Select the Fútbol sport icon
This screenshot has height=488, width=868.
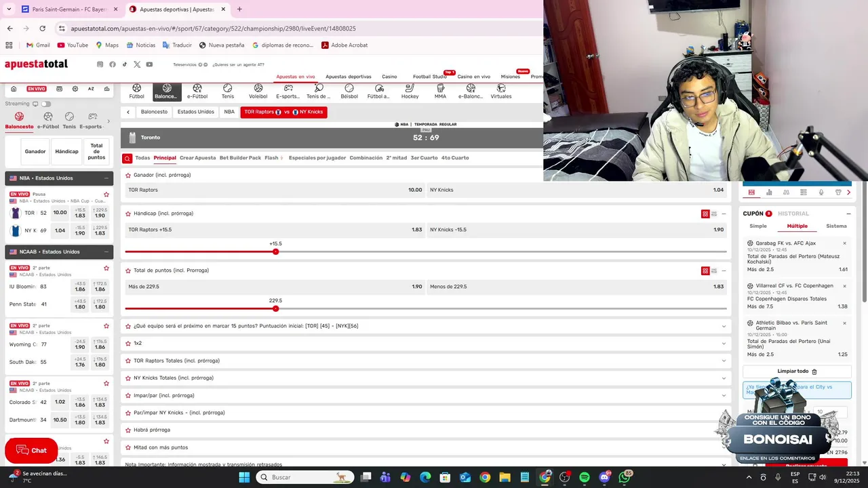coord(137,91)
